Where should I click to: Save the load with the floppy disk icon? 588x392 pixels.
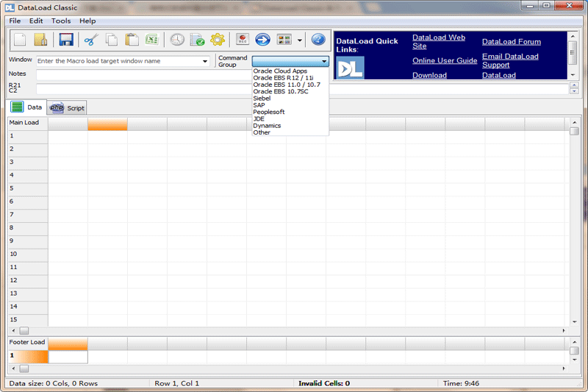coord(66,40)
